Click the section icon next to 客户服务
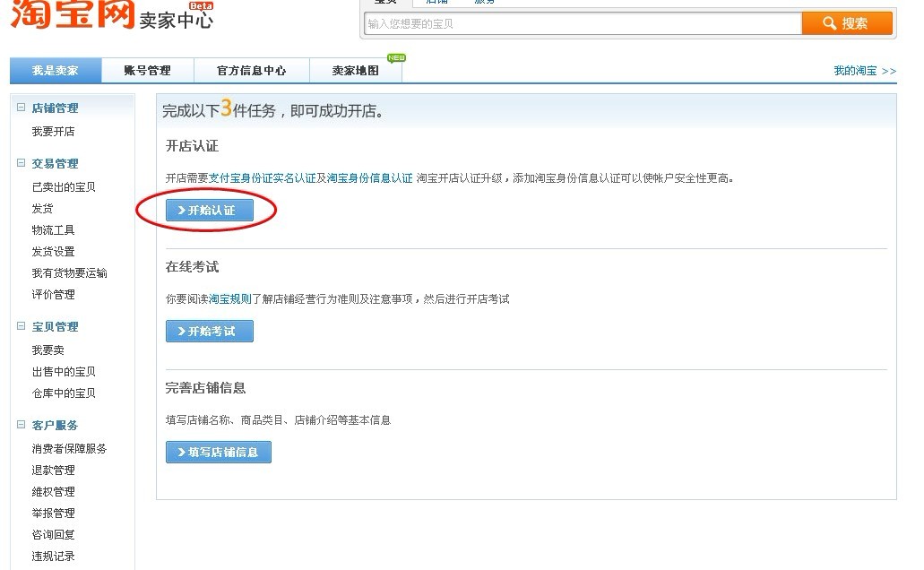The width and height of the screenshot is (924, 570). 20,425
